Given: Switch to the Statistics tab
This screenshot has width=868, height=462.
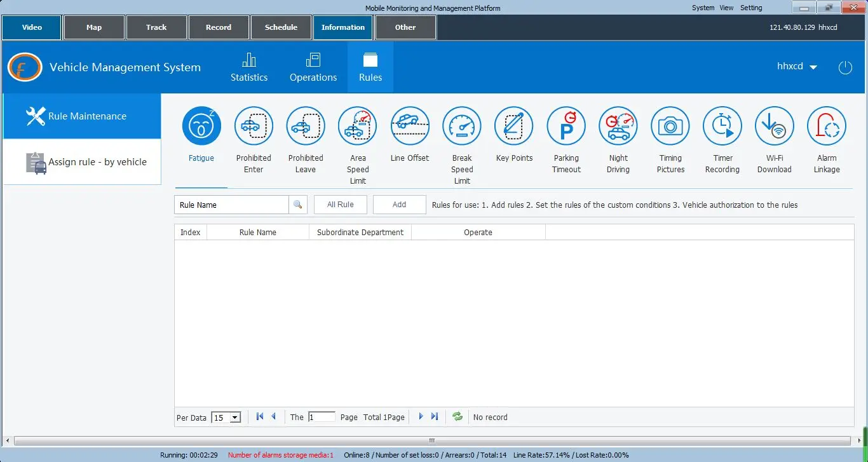Looking at the screenshot, I should coord(249,67).
